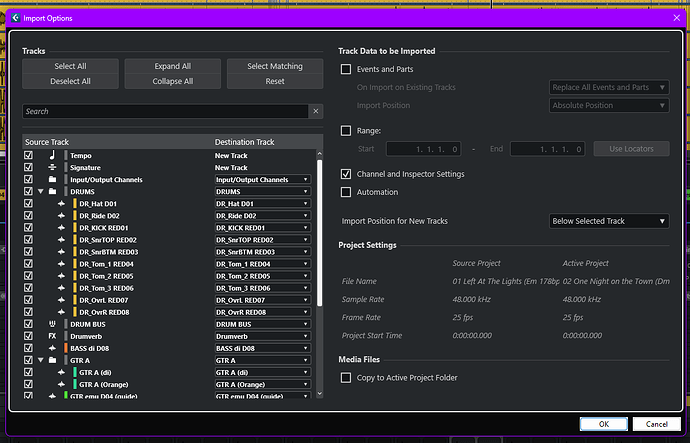Check Copy to Active Project Folder
Viewport: 690px width, 443px height.
pyautogui.click(x=346, y=378)
